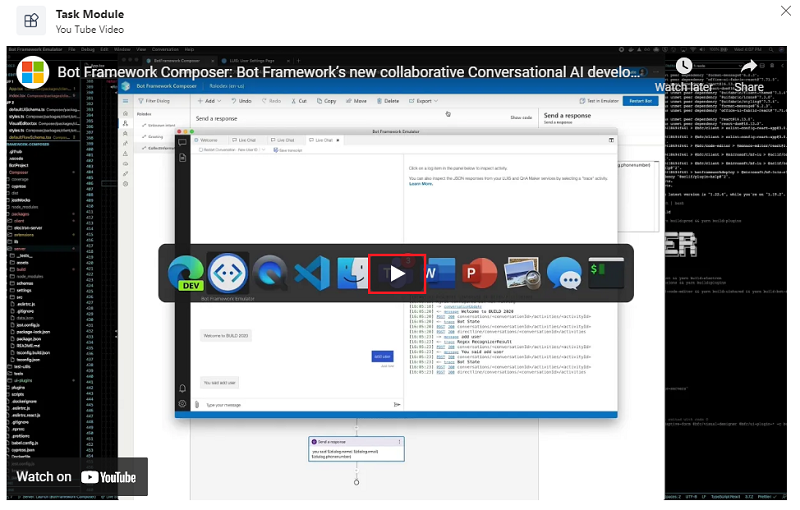Click Watch on YouTube button
The height and width of the screenshot is (510, 800).
click(77, 477)
